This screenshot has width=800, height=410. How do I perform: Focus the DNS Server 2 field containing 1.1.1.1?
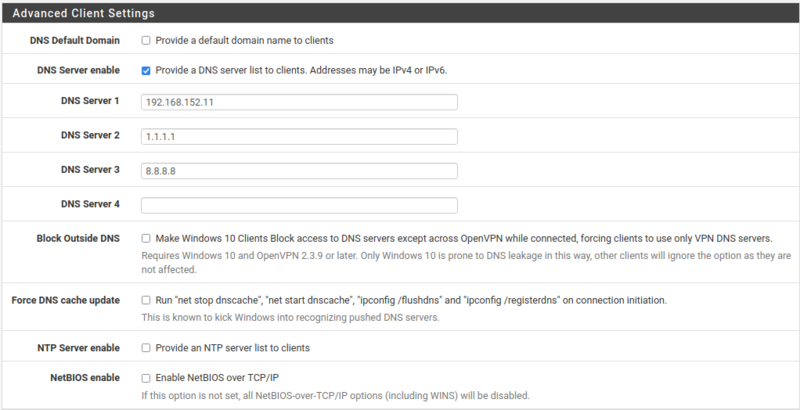pyautogui.click(x=299, y=136)
